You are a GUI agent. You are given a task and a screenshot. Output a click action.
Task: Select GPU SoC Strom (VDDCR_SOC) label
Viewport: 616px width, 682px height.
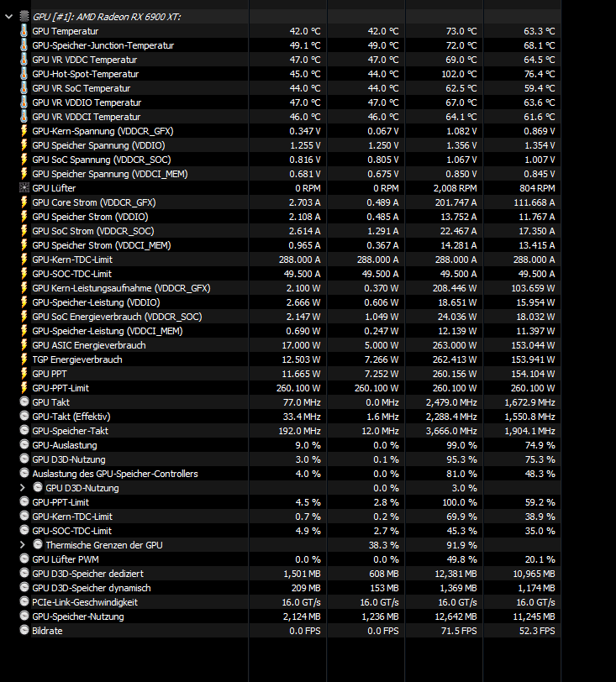(93, 231)
